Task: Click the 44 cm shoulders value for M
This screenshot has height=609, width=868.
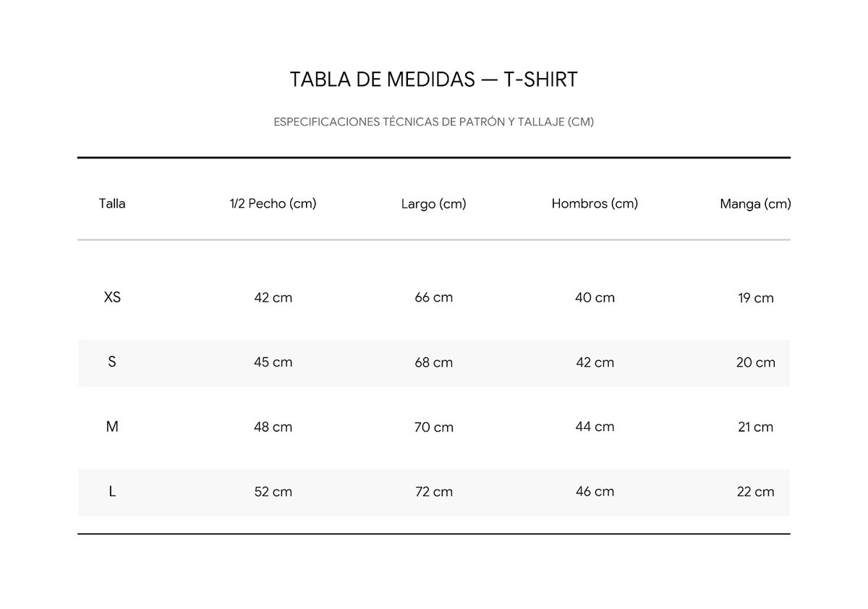Action: (595, 427)
